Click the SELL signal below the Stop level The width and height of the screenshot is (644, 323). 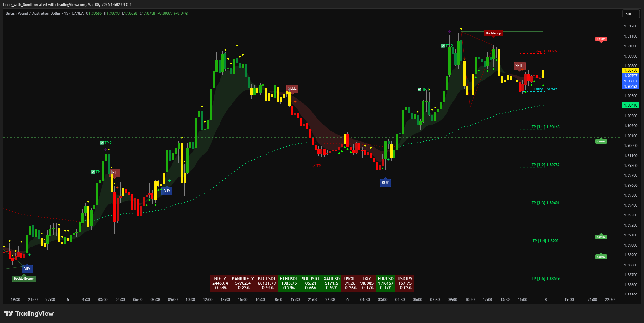point(519,66)
